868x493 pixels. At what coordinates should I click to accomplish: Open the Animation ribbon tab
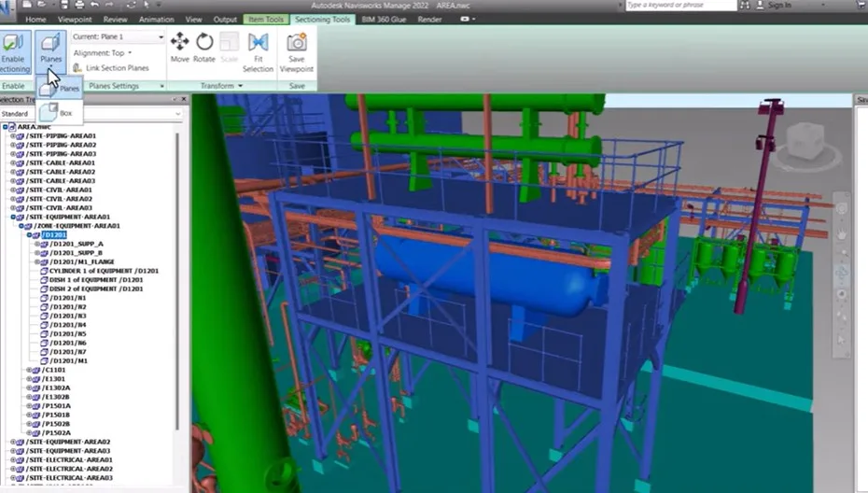[x=156, y=20]
